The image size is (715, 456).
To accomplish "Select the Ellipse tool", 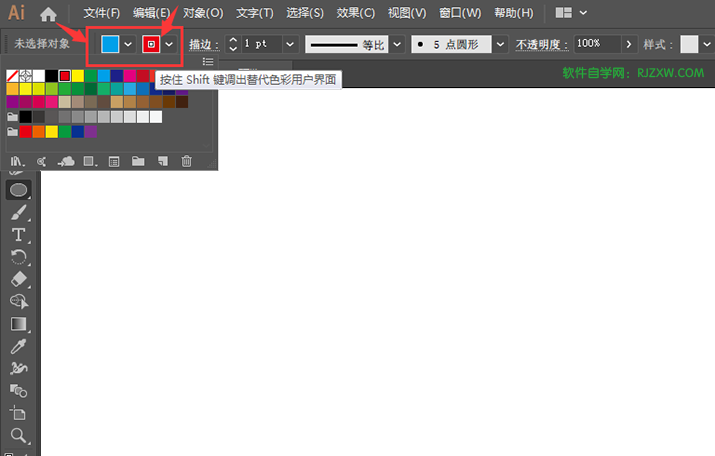I will [x=19, y=190].
